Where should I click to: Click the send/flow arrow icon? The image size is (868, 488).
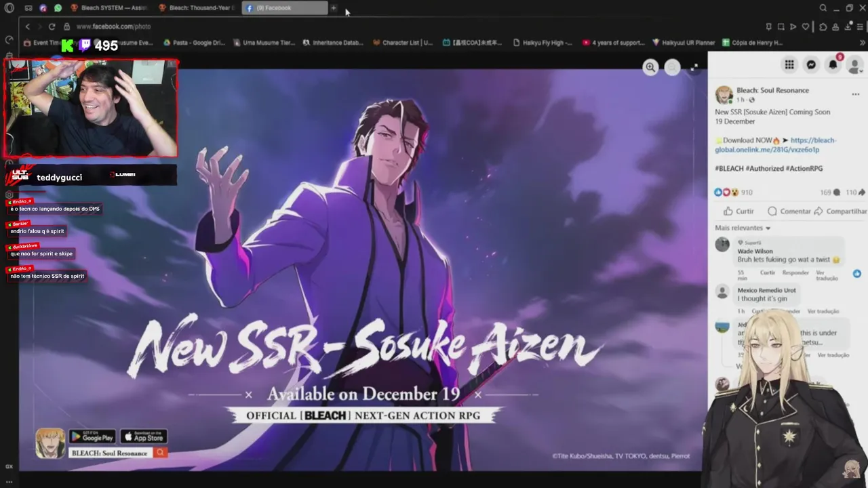[x=793, y=26]
